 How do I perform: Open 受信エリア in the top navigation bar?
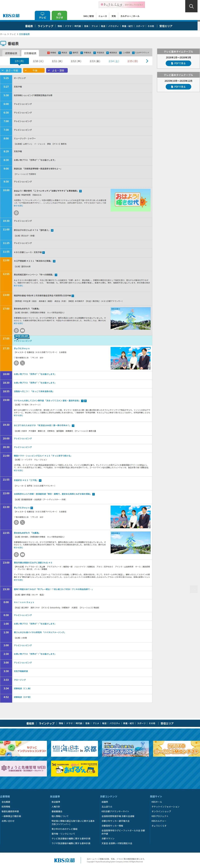166,26
